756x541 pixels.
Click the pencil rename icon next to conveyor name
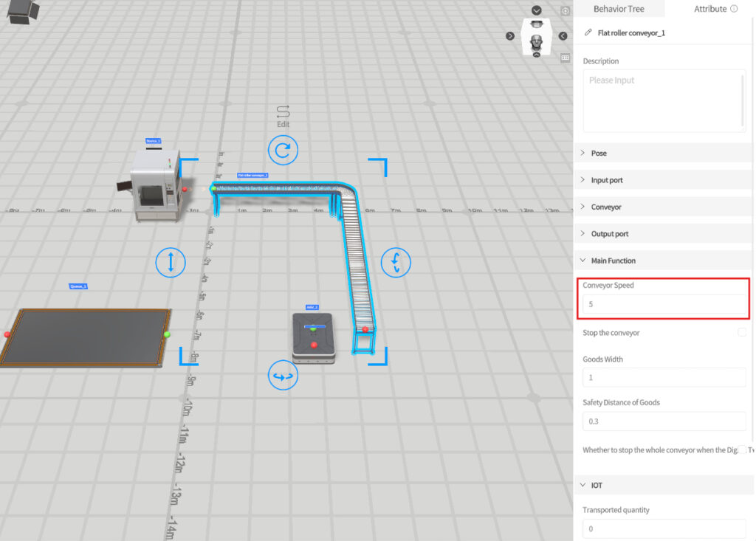(588, 32)
